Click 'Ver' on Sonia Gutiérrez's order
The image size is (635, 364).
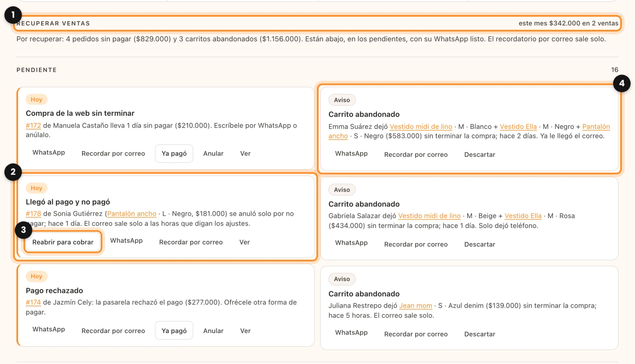(244, 242)
